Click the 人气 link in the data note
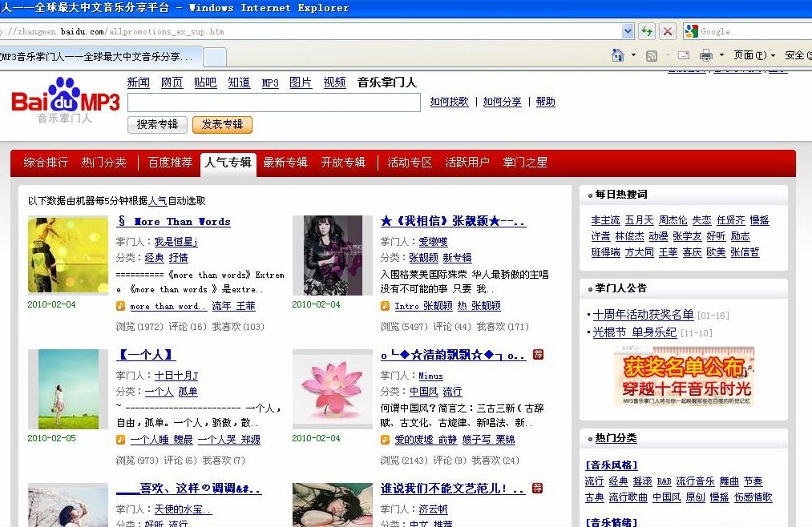This screenshot has height=527, width=812. pyautogui.click(x=158, y=201)
